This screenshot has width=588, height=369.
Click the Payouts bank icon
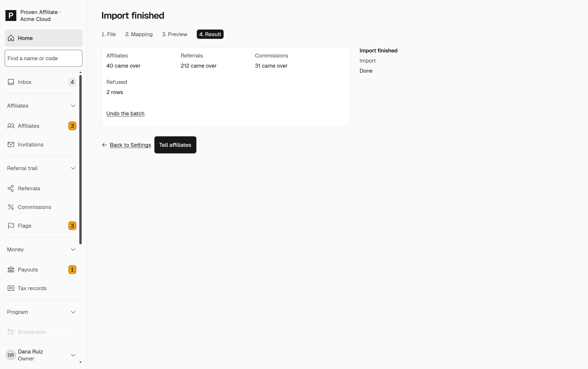click(11, 270)
